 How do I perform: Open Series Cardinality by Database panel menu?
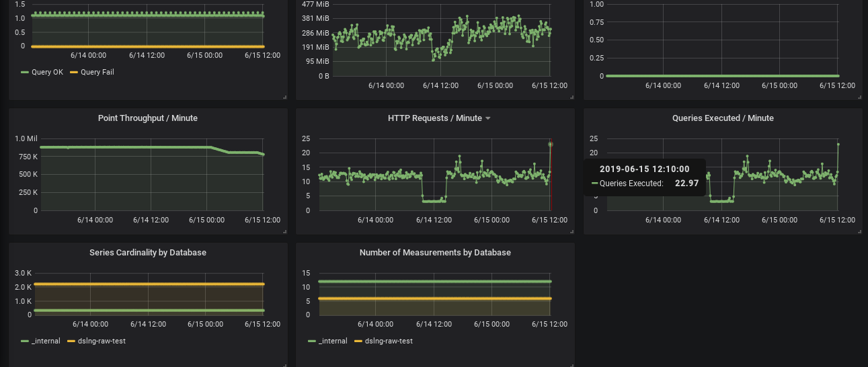click(x=148, y=253)
